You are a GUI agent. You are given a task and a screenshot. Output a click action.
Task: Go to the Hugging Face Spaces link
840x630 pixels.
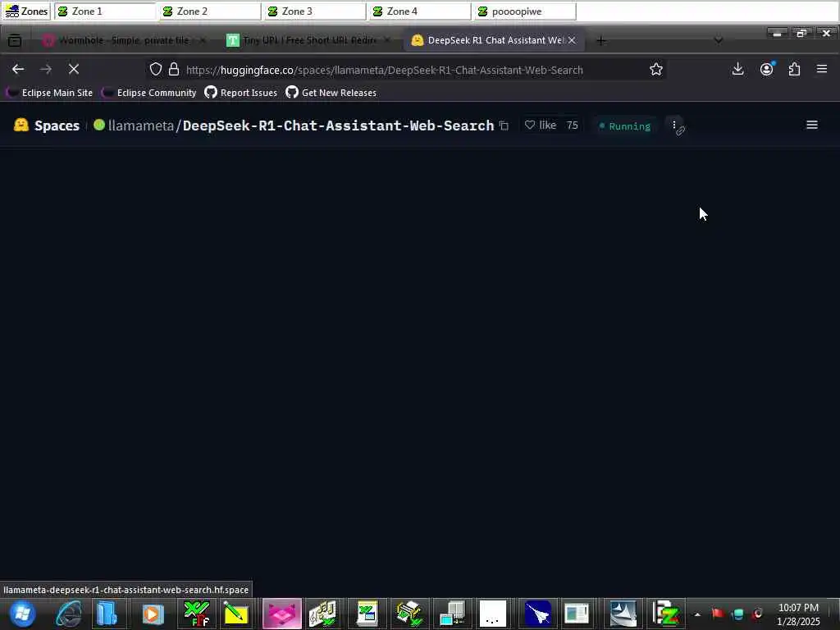47,126
